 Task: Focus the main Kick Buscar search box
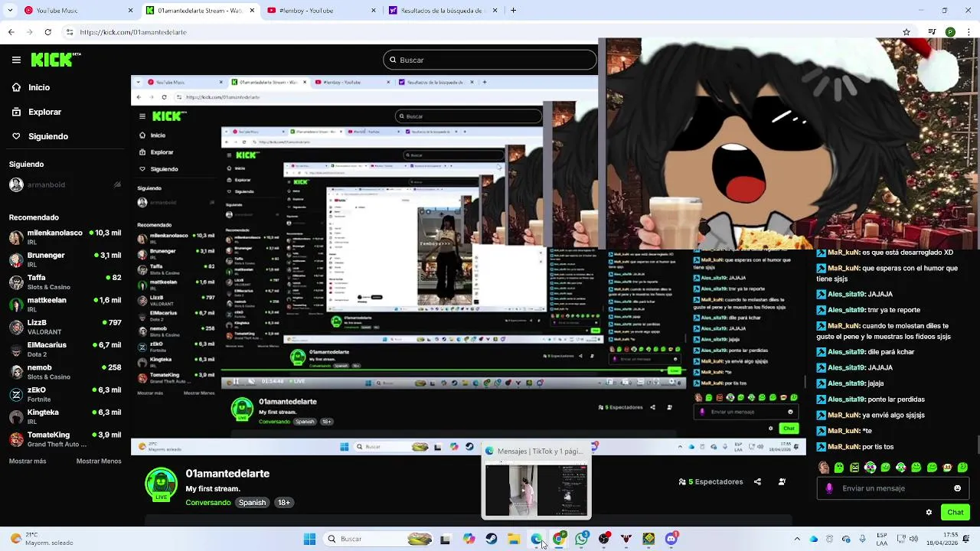pyautogui.click(x=490, y=60)
